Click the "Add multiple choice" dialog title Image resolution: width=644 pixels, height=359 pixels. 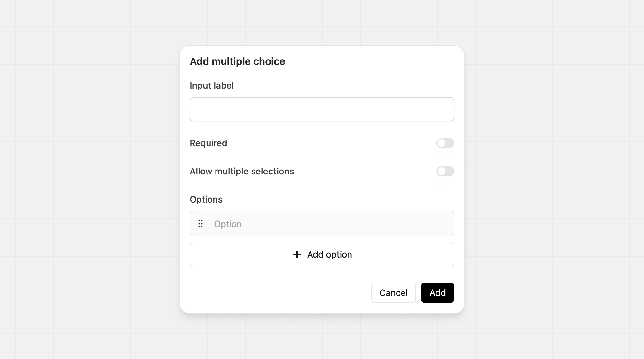tap(237, 61)
